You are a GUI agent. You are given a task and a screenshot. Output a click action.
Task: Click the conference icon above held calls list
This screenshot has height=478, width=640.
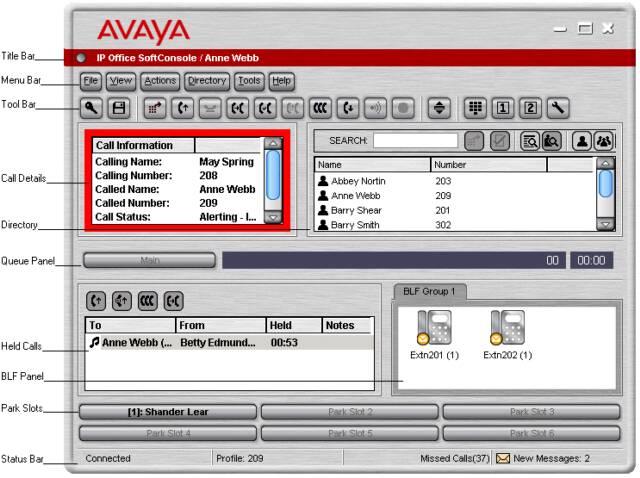[147, 301]
